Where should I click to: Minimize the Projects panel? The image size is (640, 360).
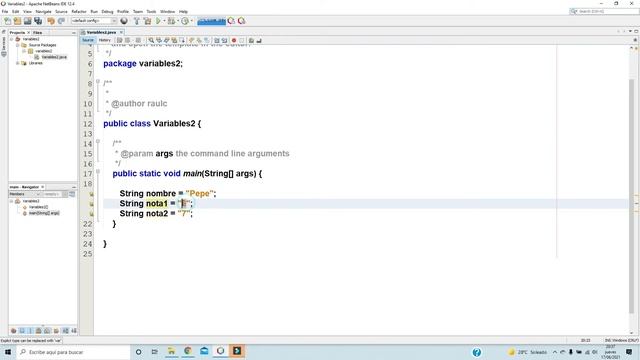point(73,33)
